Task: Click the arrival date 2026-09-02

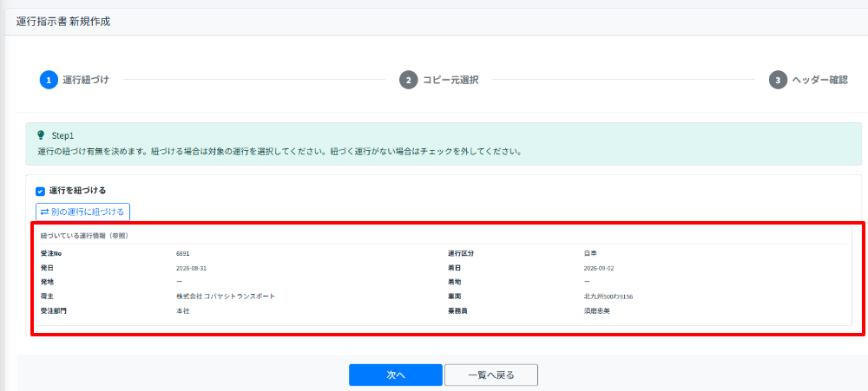Action: click(599, 268)
